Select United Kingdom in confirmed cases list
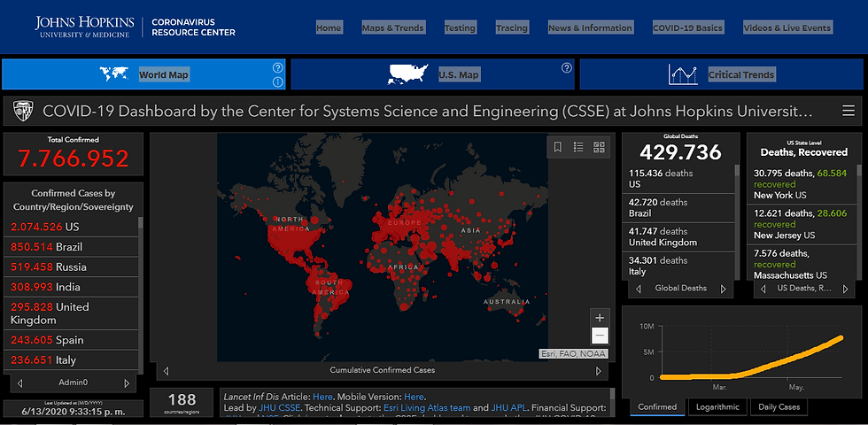 (71, 313)
